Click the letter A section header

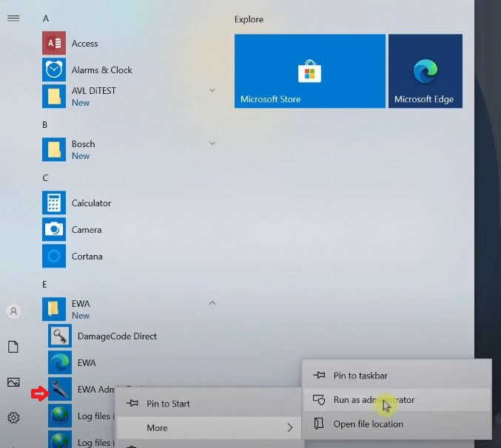click(46, 18)
